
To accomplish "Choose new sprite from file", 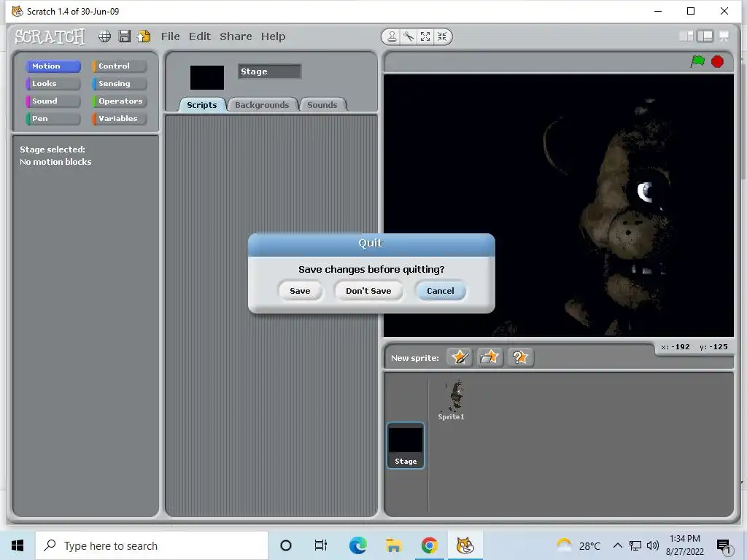I will click(x=489, y=357).
